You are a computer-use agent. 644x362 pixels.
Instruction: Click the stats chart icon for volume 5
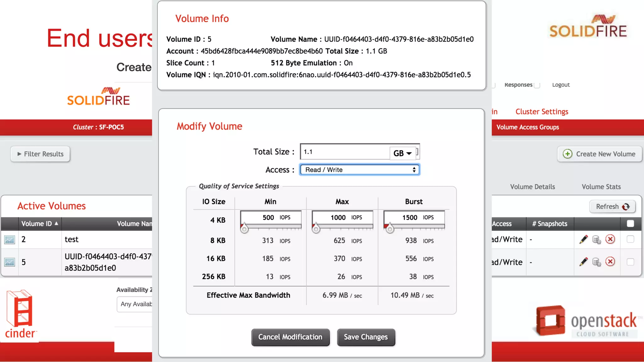point(9,262)
